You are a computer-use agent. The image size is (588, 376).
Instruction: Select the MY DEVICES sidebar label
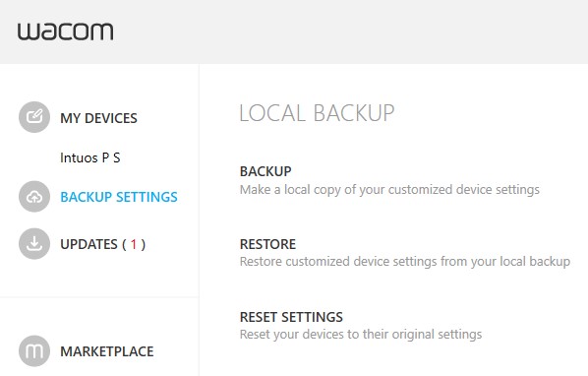(98, 118)
